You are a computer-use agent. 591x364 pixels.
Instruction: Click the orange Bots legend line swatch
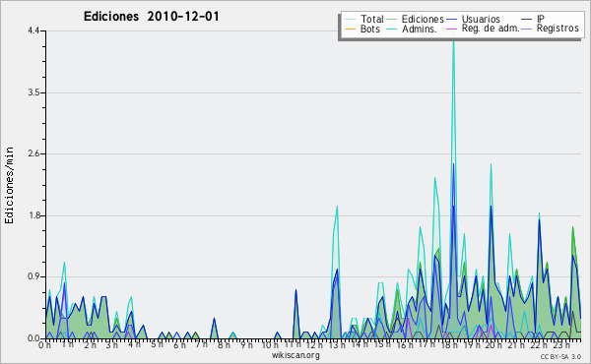coord(350,29)
